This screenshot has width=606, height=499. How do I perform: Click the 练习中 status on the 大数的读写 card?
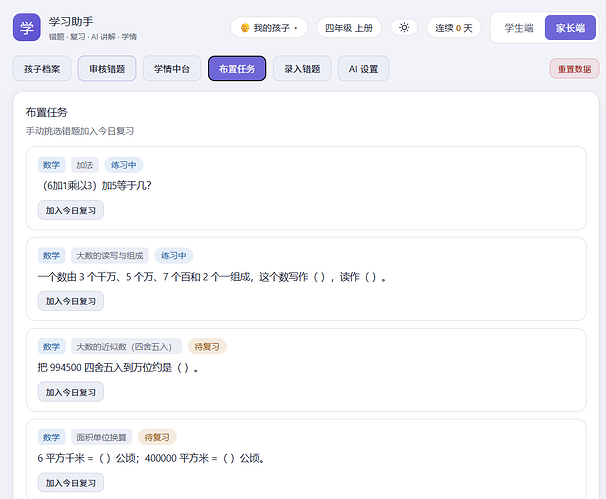click(x=174, y=255)
